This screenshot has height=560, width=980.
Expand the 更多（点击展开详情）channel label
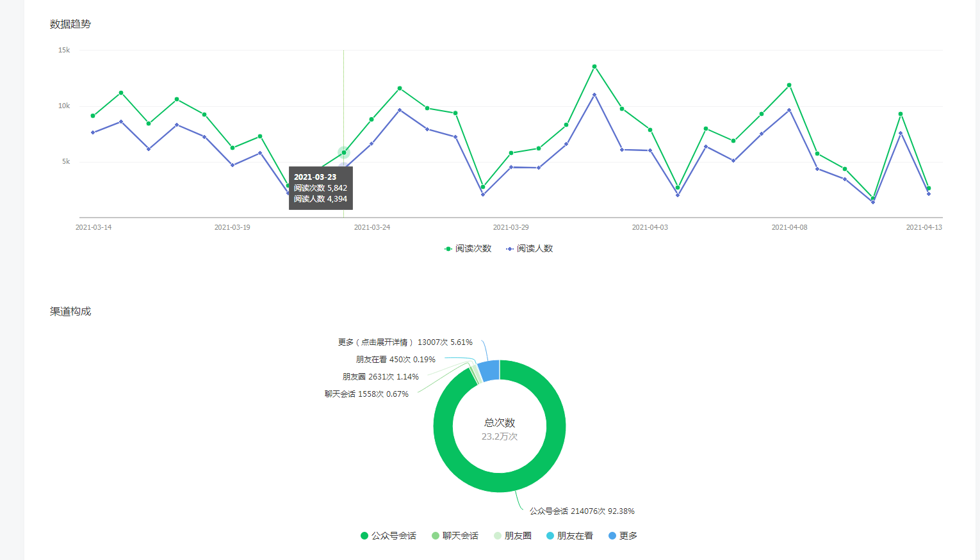(405, 342)
